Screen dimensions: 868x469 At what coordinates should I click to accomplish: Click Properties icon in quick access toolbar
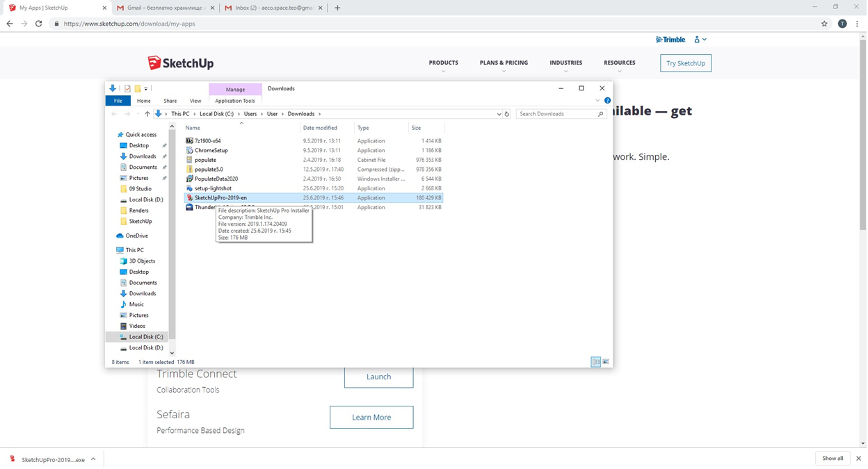pyautogui.click(x=127, y=89)
